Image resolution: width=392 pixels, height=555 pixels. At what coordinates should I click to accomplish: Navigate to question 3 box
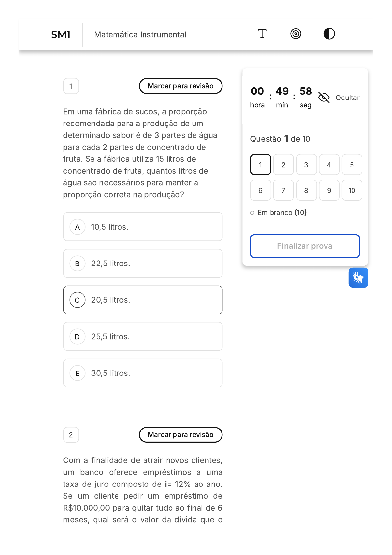coord(306,165)
